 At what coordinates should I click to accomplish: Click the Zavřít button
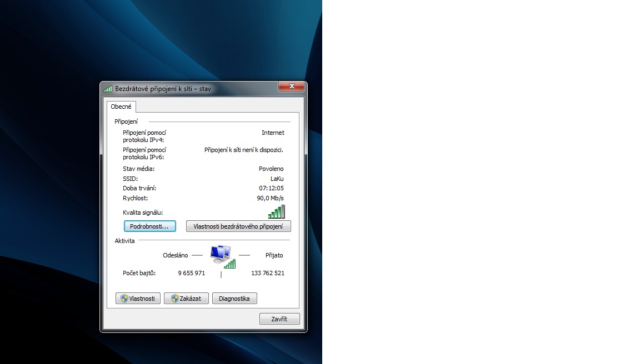tap(279, 318)
